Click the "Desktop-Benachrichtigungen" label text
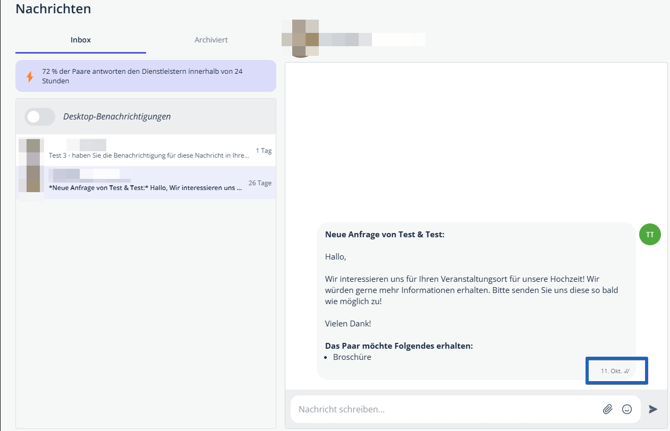 click(x=116, y=117)
